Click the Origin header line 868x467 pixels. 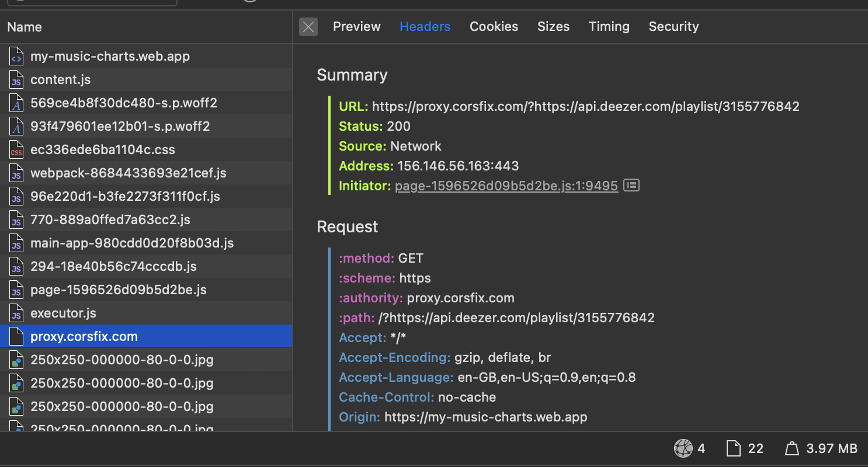click(463, 417)
